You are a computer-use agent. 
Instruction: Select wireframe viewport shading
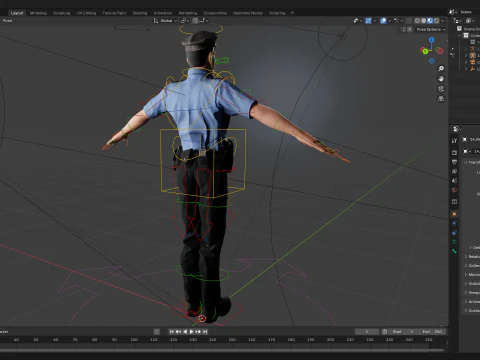tap(417, 21)
